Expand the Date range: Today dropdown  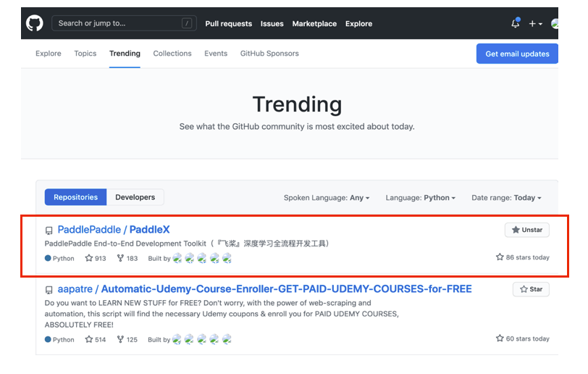[x=506, y=198]
